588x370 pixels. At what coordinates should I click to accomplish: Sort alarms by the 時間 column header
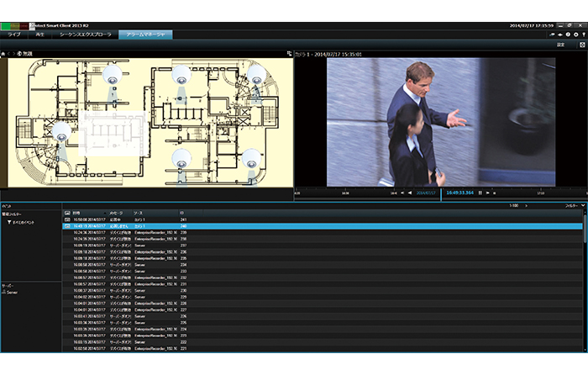(77, 213)
